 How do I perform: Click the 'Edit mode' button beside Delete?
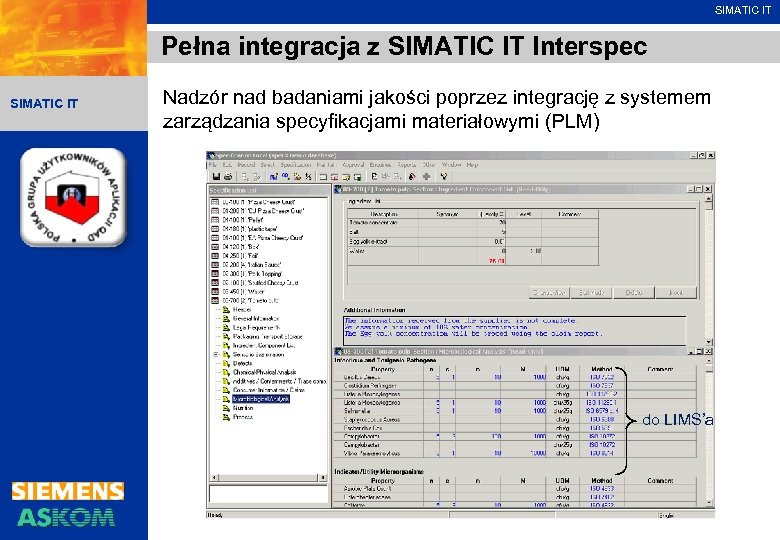(591, 293)
